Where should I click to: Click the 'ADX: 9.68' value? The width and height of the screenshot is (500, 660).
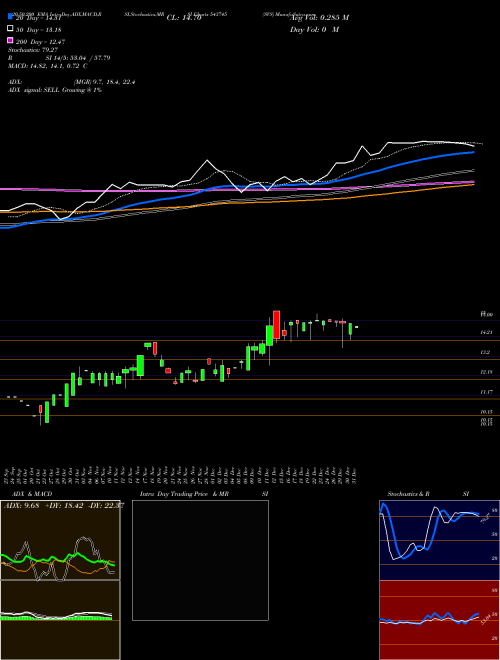click(x=21, y=506)
